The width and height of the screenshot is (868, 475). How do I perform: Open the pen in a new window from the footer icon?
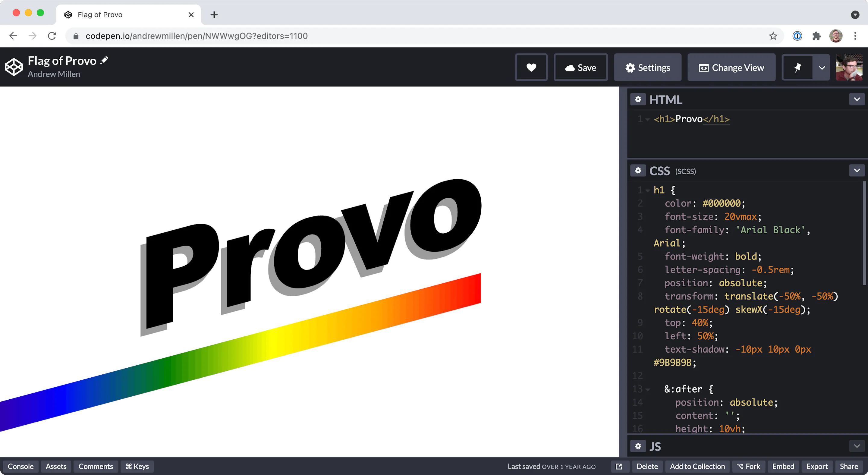(619, 466)
